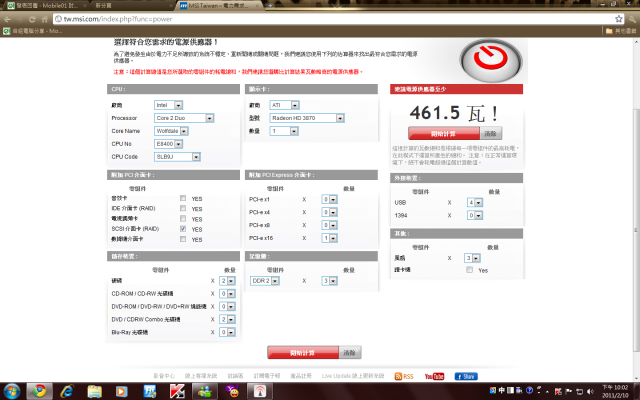Open the CPU vendor Intel dropdown

pos(168,105)
